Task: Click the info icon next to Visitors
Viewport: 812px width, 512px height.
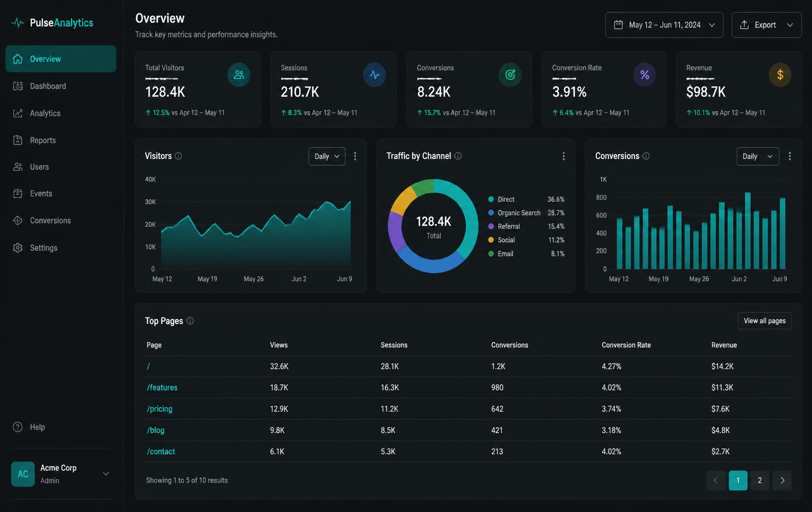Action: pos(178,156)
